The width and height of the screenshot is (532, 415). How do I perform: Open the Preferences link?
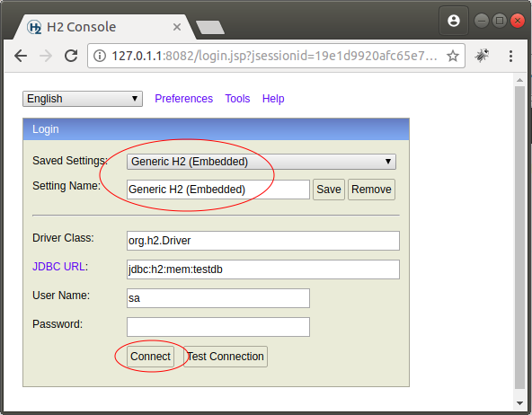pyautogui.click(x=183, y=99)
